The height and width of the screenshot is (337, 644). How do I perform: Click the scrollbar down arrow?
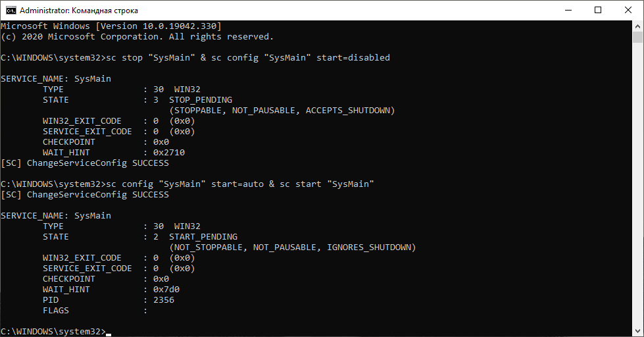pyautogui.click(x=638, y=331)
